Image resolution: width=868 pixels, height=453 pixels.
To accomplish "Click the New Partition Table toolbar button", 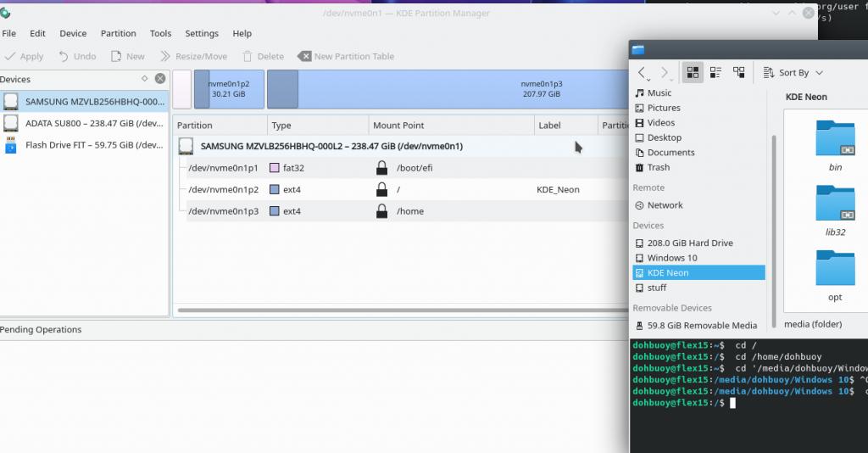I will [x=346, y=57].
